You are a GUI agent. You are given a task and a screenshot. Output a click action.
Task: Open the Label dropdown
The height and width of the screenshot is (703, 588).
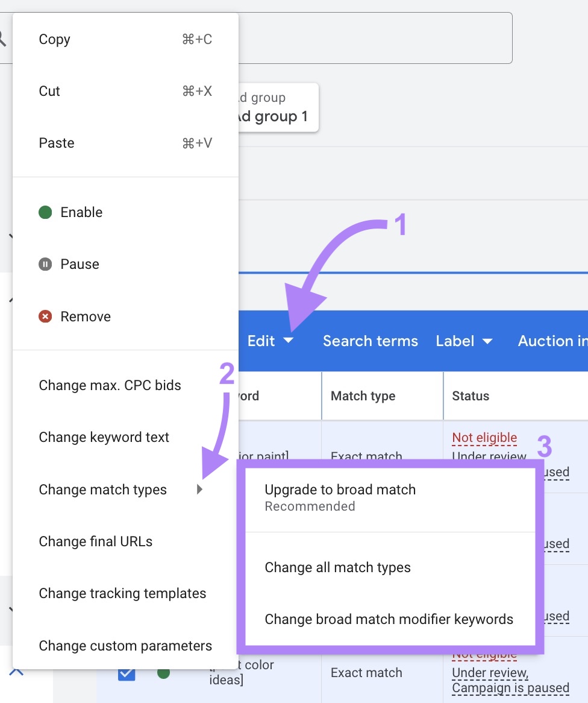pyautogui.click(x=464, y=341)
